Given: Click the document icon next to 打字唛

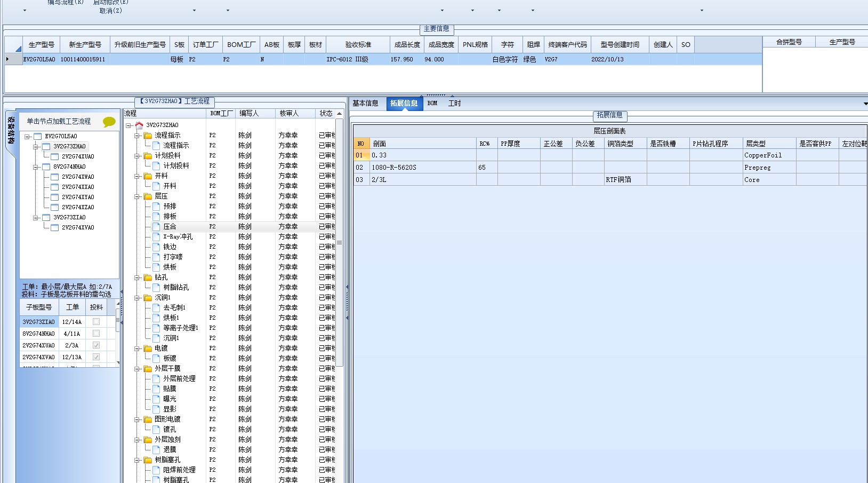Looking at the screenshot, I should click(x=156, y=257).
